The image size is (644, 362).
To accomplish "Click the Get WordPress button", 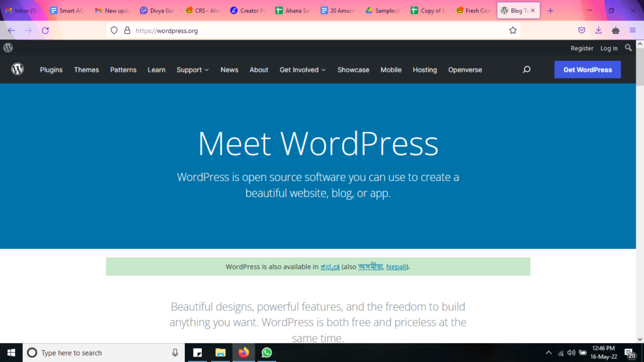I will (x=587, y=69).
